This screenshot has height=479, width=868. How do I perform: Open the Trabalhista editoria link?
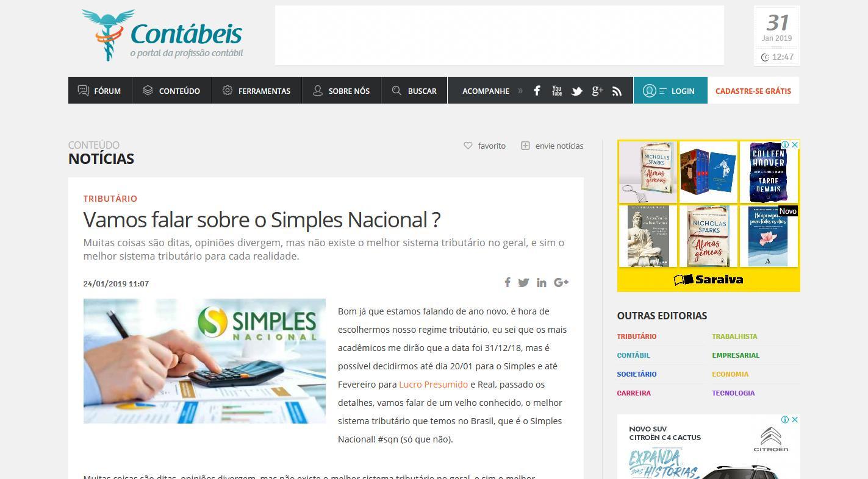click(x=734, y=336)
